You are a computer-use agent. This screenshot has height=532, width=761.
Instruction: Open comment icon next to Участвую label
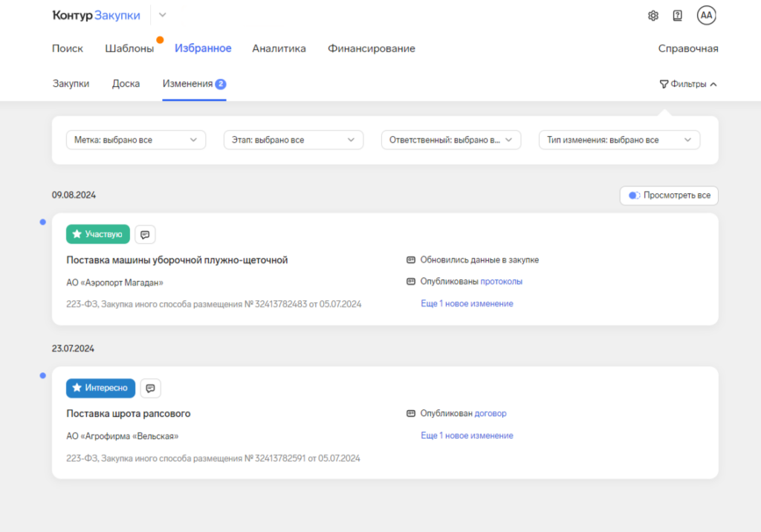[145, 234]
